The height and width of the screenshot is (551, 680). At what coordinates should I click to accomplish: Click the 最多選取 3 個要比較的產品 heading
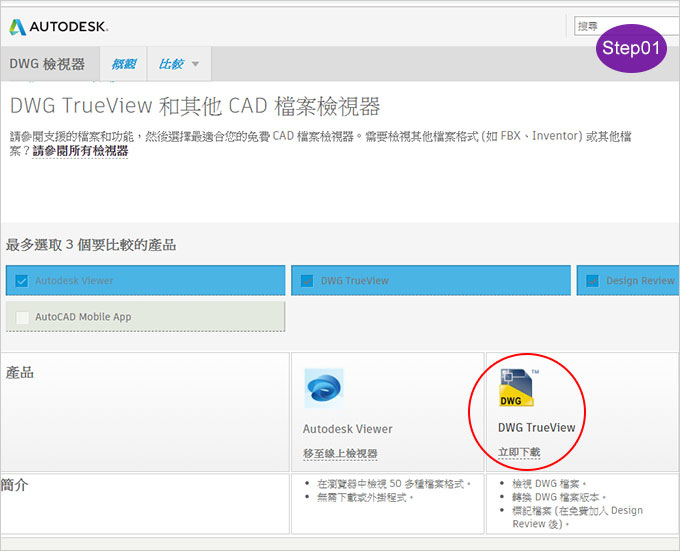point(91,245)
